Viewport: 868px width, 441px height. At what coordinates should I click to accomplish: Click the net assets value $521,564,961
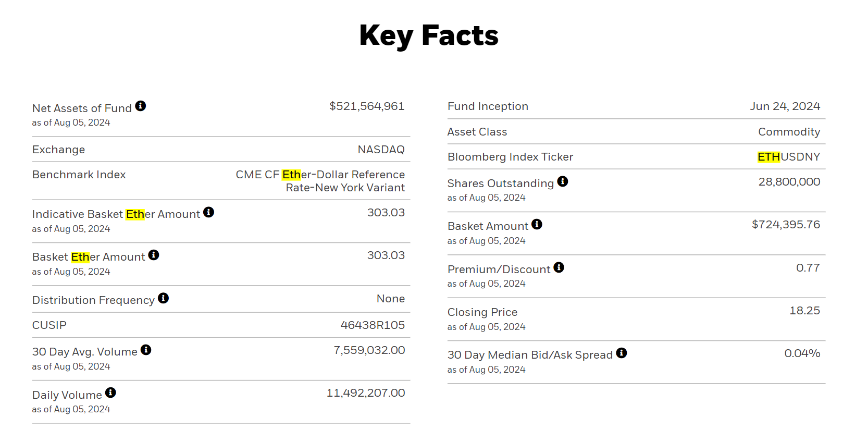point(366,106)
